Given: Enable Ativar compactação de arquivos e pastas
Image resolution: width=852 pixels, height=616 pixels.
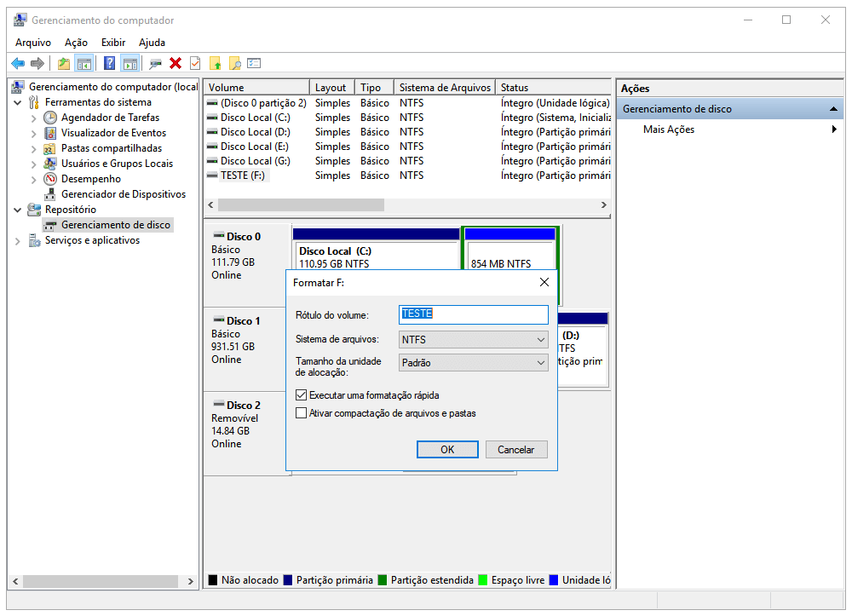Looking at the screenshot, I should [x=302, y=412].
